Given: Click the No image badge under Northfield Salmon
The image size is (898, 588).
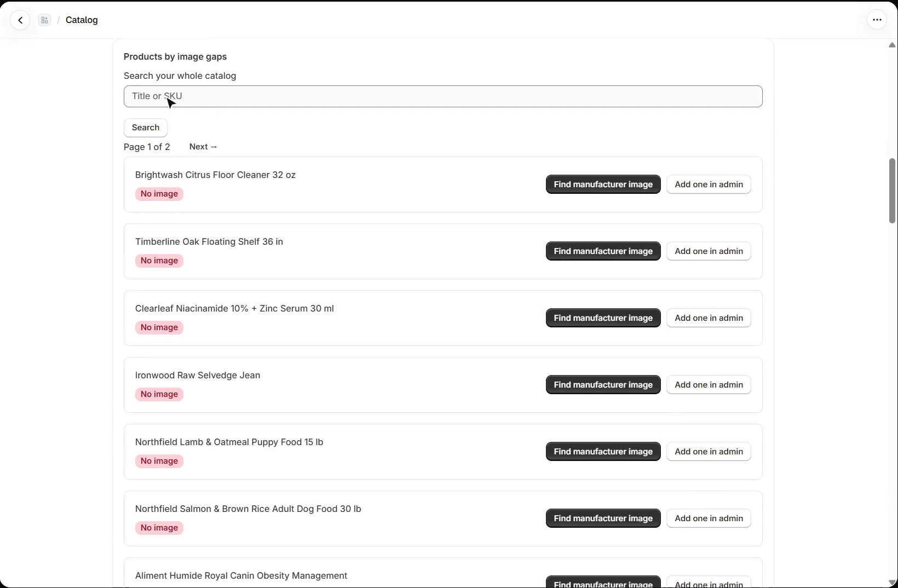Looking at the screenshot, I should 159,528.
